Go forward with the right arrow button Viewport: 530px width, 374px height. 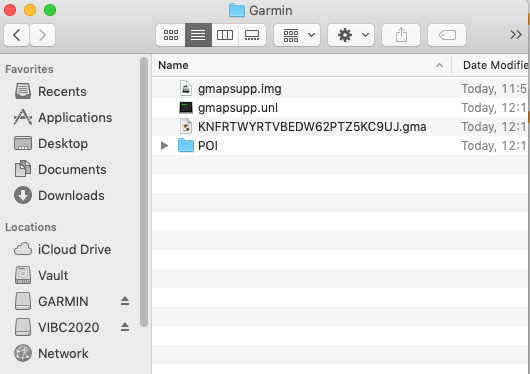(43, 35)
